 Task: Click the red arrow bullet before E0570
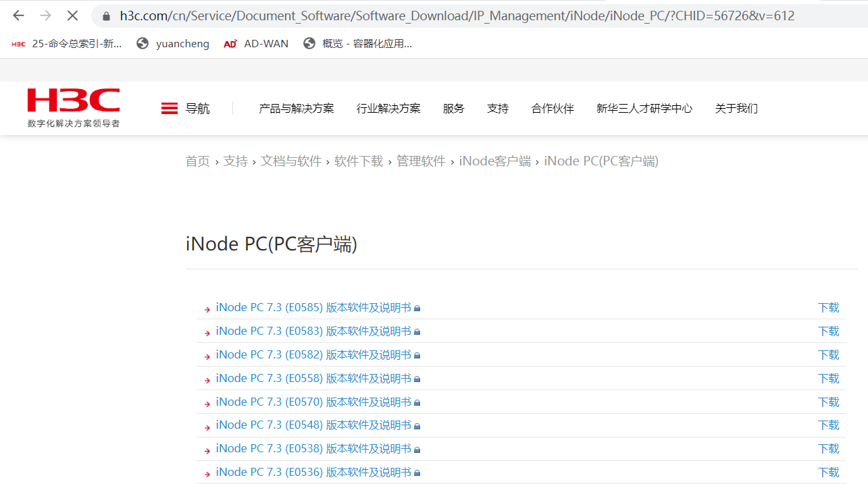pos(207,404)
